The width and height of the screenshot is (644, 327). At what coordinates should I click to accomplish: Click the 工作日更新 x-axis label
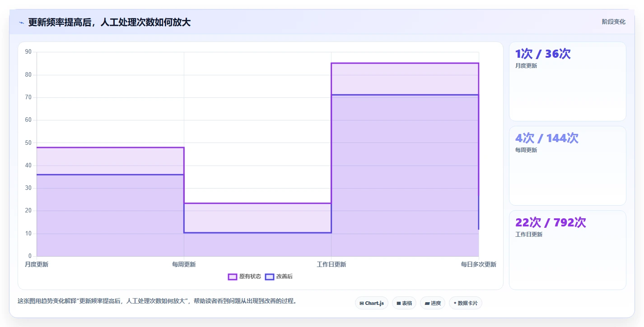tap(331, 264)
